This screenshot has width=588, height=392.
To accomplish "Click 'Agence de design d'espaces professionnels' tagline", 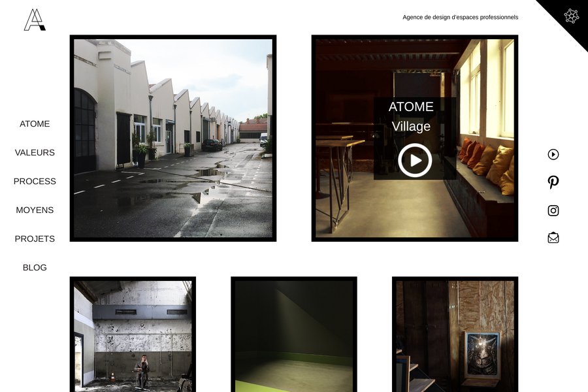I will tap(460, 17).
